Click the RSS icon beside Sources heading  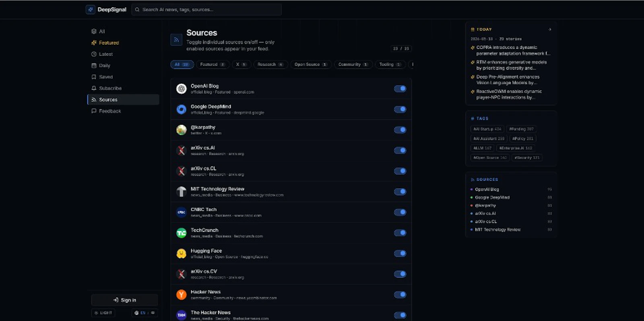(x=176, y=40)
